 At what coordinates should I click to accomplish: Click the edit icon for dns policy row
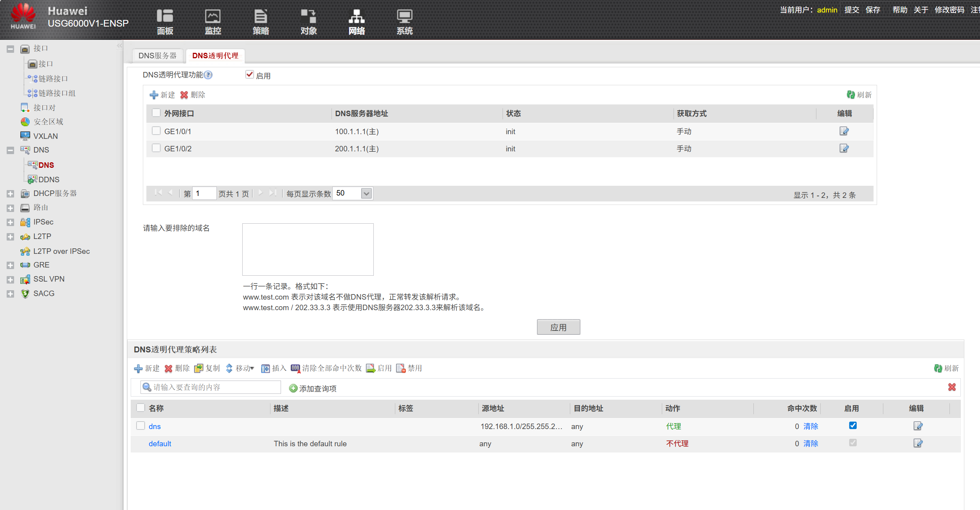point(918,426)
